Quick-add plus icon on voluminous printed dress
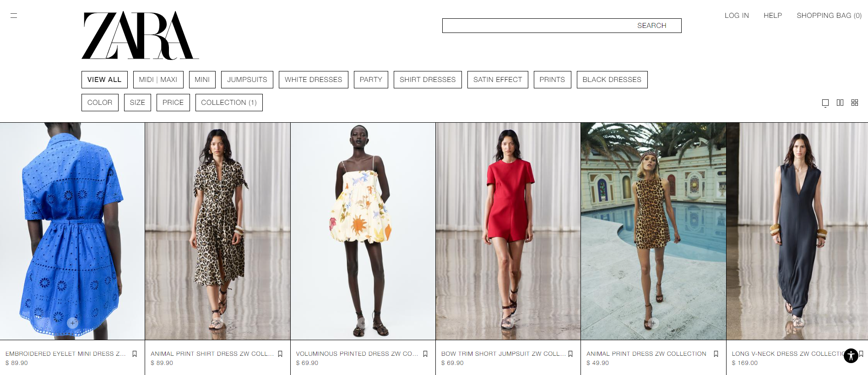This screenshot has height=375, width=868. pyautogui.click(x=363, y=323)
